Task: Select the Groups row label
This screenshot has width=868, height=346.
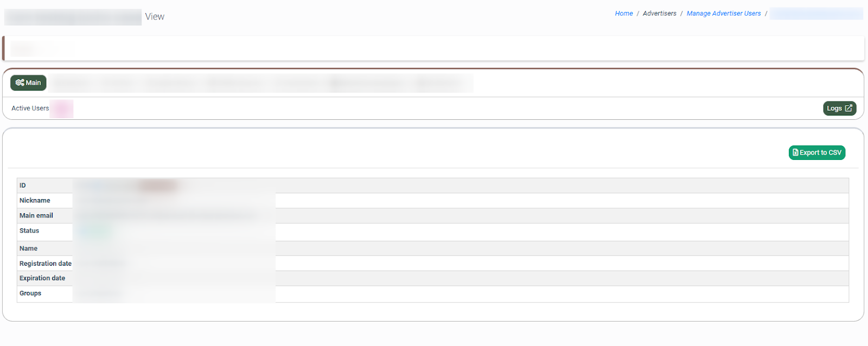Action: click(30, 293)
